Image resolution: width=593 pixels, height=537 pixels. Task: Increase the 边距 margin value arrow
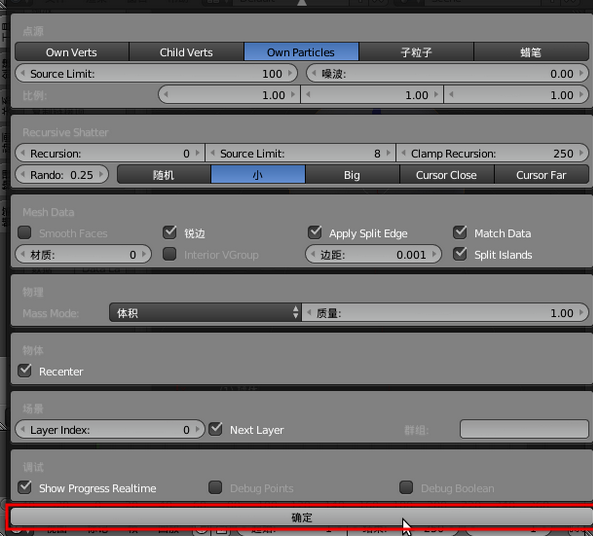coord(434,255)
